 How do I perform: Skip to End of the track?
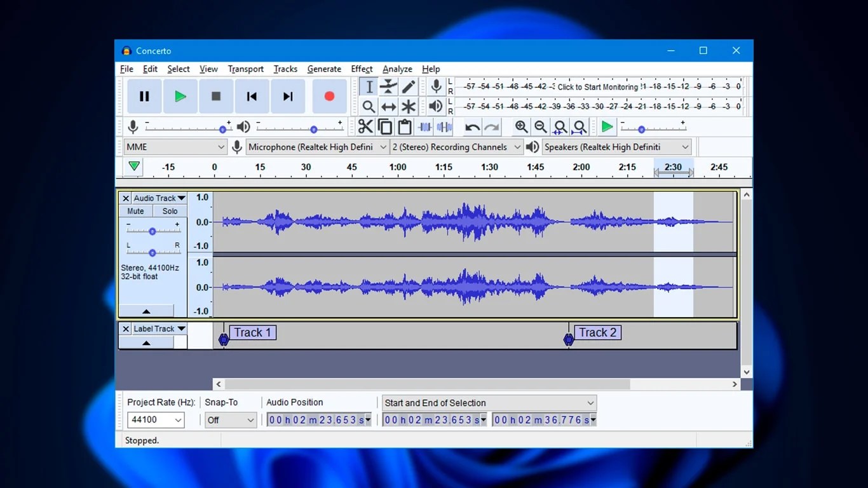(x=288, y=97)
